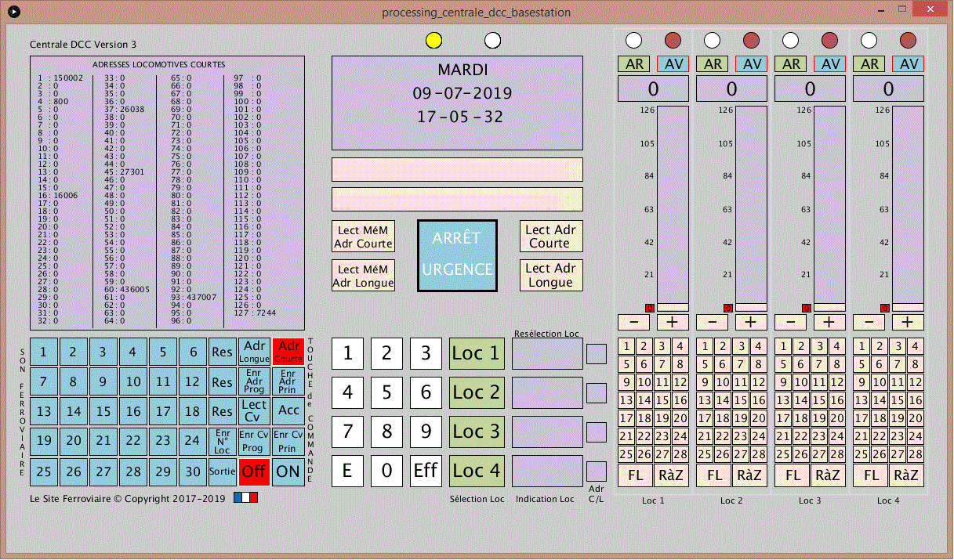Tap numeric keypad digit 5
The height and width of the screenshot is (560, 954).
(x=386, y=393)
